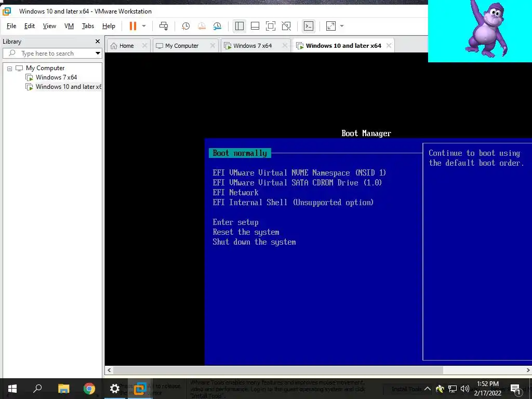Open the Edit menu
This screenshot has width=532, height=399.
(30, 26)
